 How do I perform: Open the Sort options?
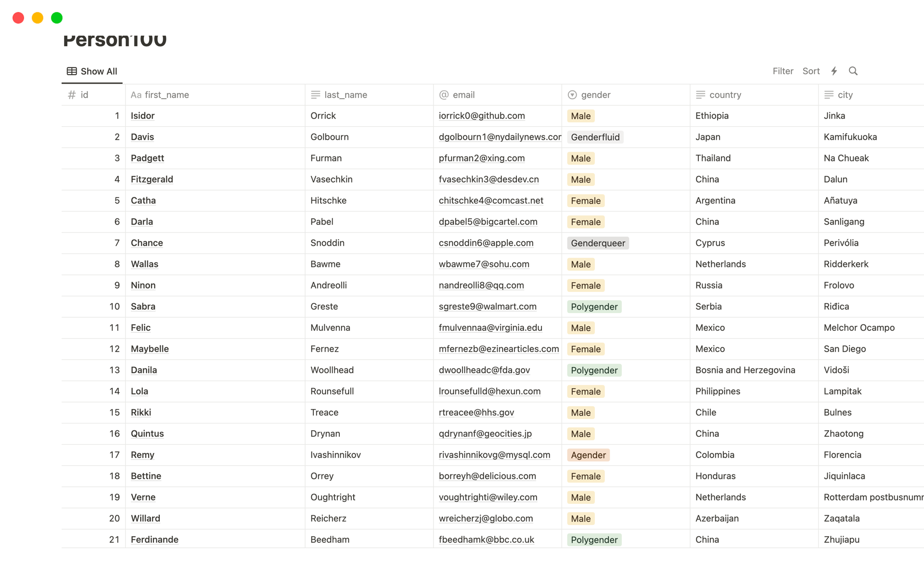click(811, 71)
